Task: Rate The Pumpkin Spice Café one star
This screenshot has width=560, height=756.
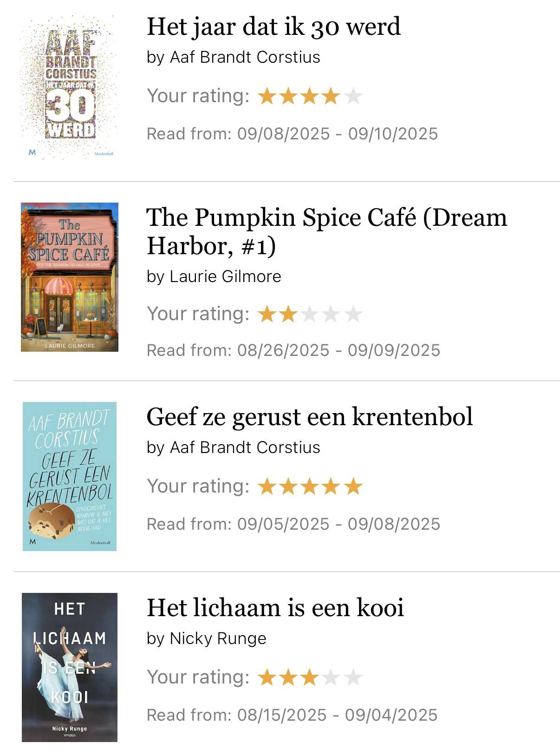Action: click(267, 314)
